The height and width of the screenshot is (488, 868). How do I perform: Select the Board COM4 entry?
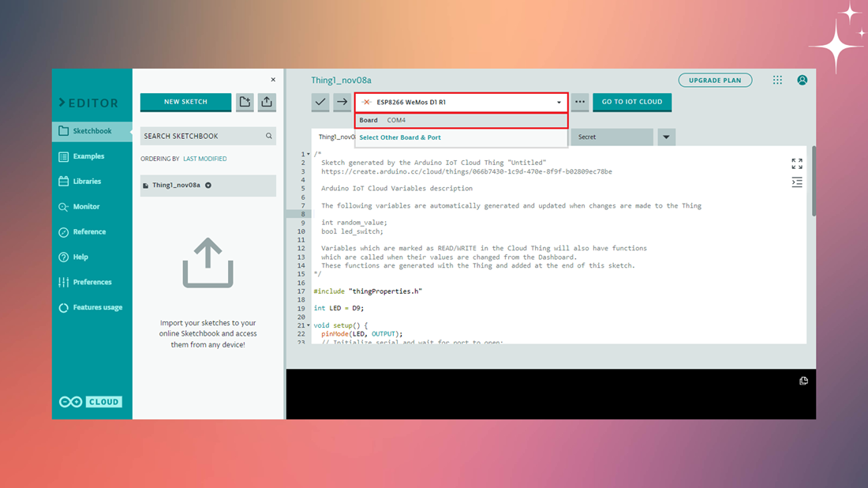[x=461, y=120]
